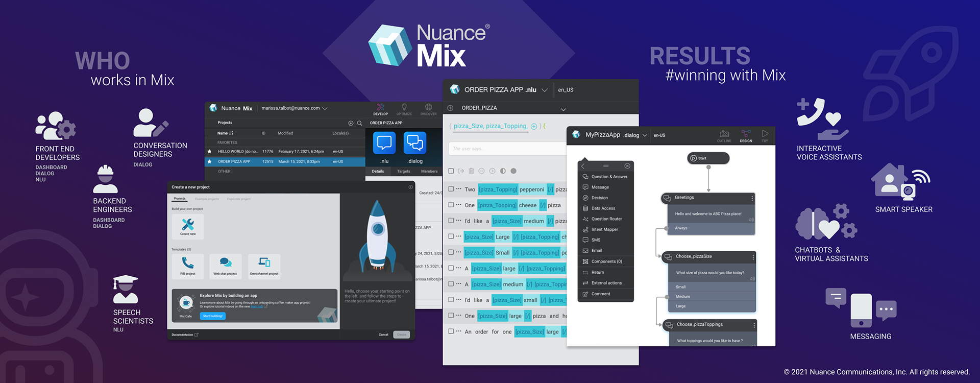980x383 pixels.
Task: Choose the IVR project phone template
Action: point(188,266)
